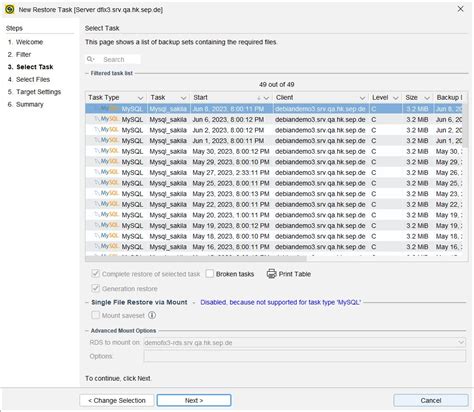Click the Cancel button
474x412 pixels.
[x=431, y=400]
